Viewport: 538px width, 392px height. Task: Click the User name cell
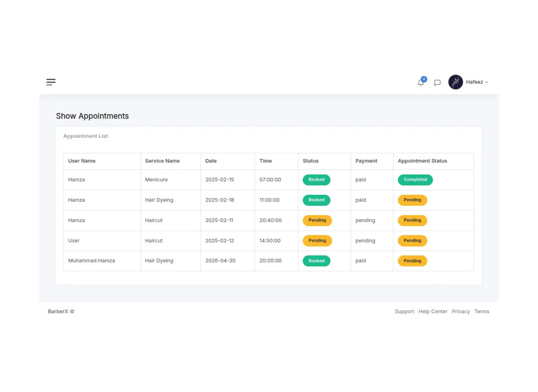tap(102, 241)
